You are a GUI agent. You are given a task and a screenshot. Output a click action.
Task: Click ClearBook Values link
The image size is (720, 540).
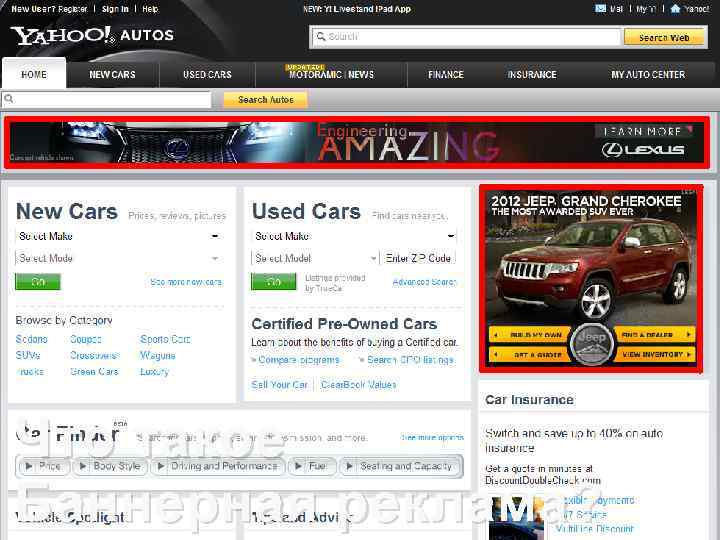(x=359, y=385)
